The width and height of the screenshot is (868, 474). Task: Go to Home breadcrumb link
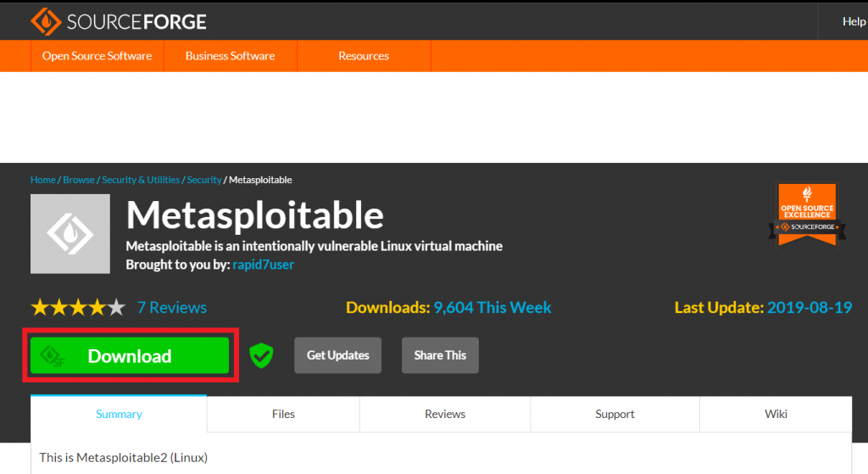point(43,180)
